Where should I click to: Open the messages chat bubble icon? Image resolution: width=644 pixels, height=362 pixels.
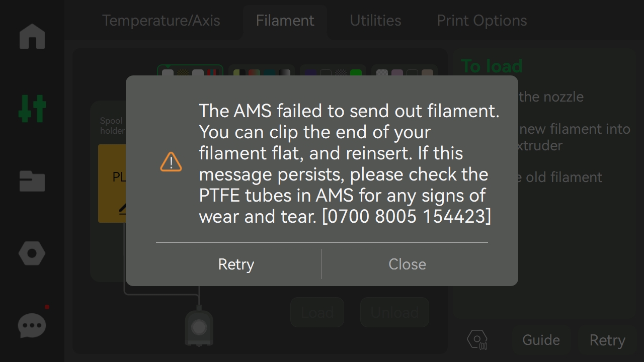coord(32,325)
